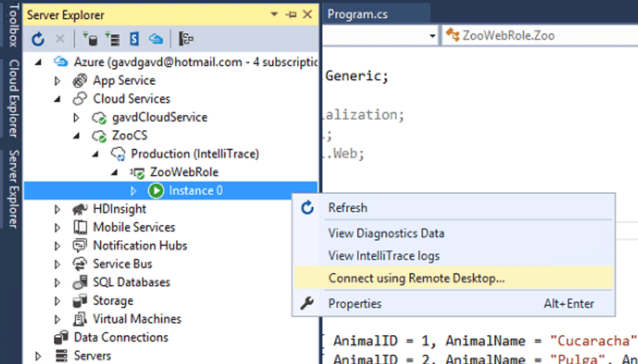Image resolution: width=638 pixels, height=364 pixels.
Task: Click the Virtual Machines icon
Action: click(80, 319)
